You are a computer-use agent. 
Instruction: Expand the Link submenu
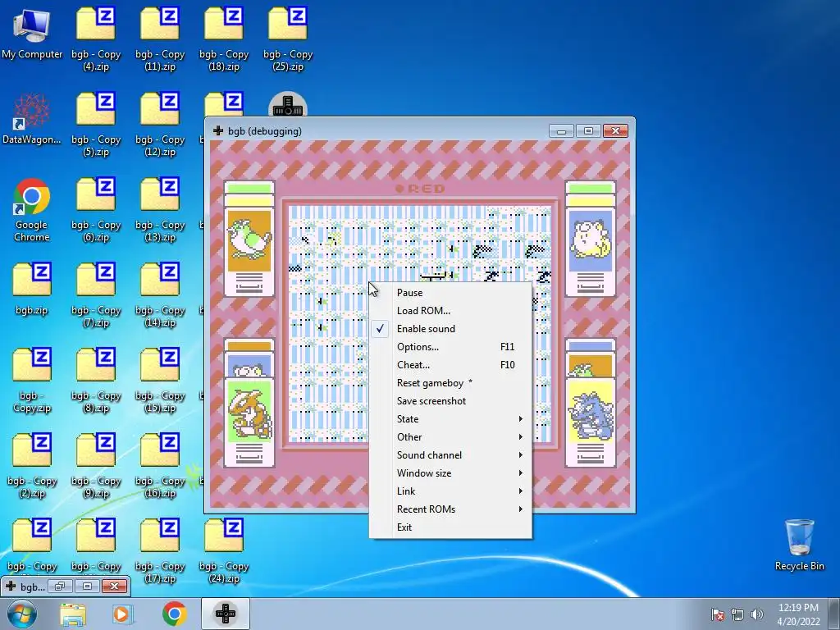[x=450, y=491]
